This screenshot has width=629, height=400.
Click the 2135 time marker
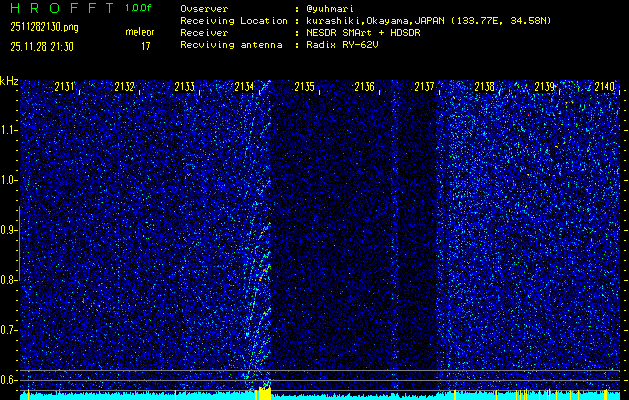(x=304, y=87)
